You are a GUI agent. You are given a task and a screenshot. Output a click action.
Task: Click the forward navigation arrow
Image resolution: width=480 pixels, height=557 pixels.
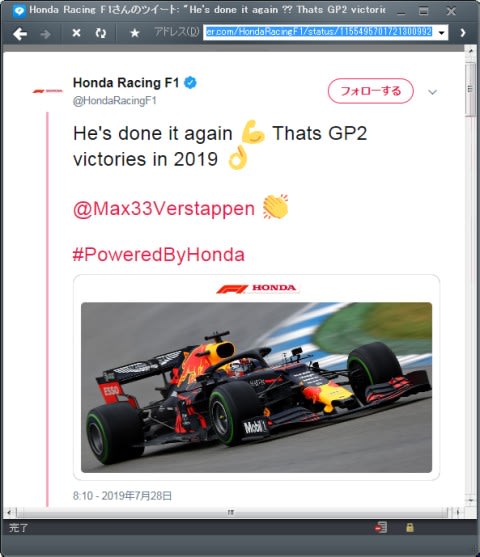click(45, 34)
